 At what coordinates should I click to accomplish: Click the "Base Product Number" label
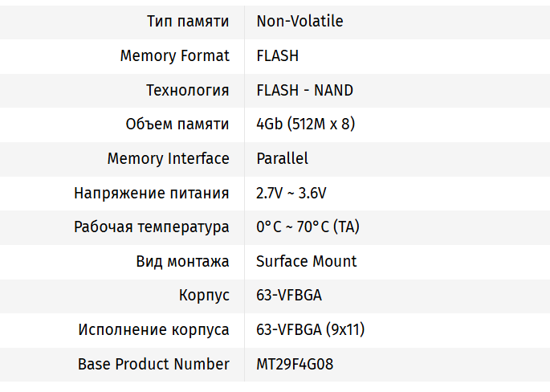tap(153, 364)
